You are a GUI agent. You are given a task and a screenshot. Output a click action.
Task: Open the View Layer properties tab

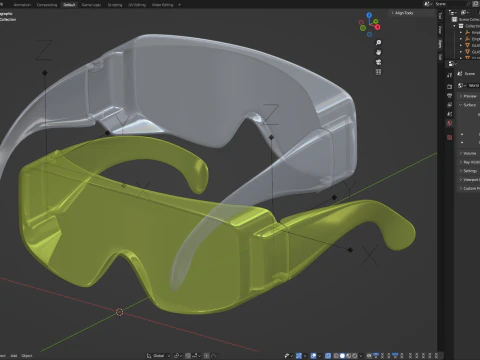click(x=449, y=105)
